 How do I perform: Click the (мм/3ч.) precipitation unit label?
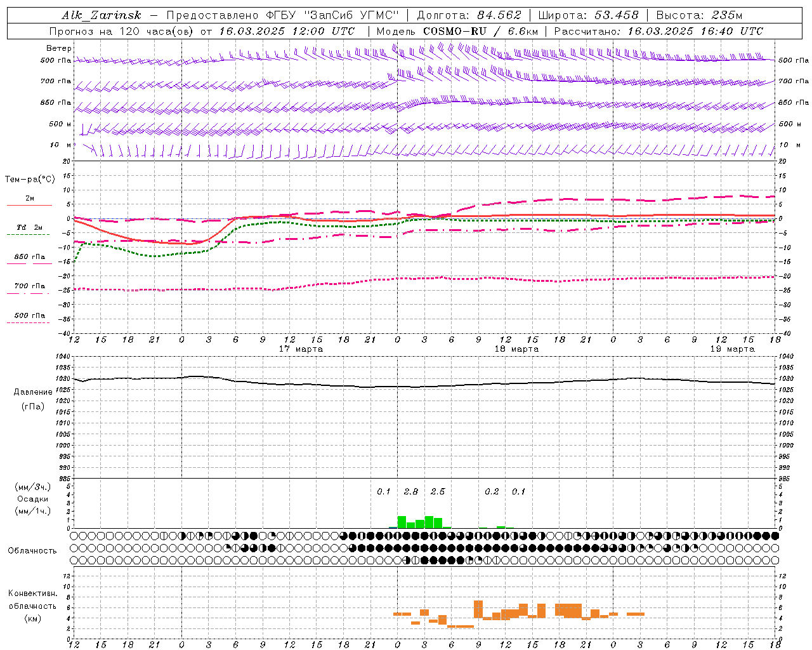point(33,487)
